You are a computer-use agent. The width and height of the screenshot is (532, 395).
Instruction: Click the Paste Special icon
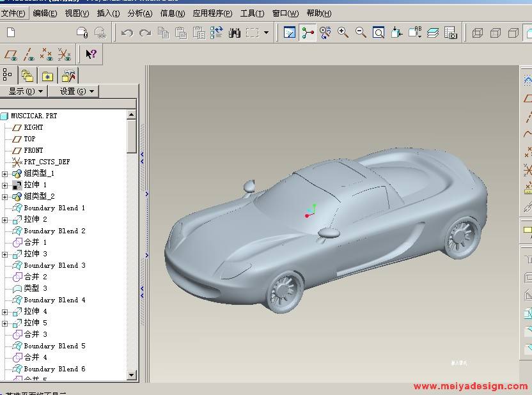click(x=199, y=33)
